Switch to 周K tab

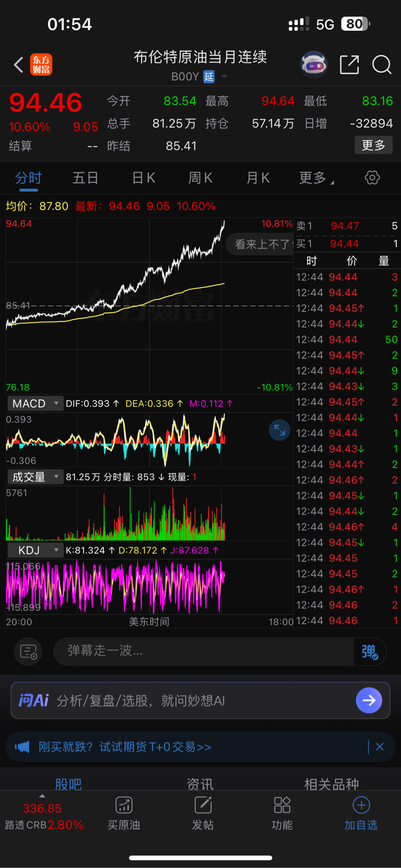[x=200, y=178]
